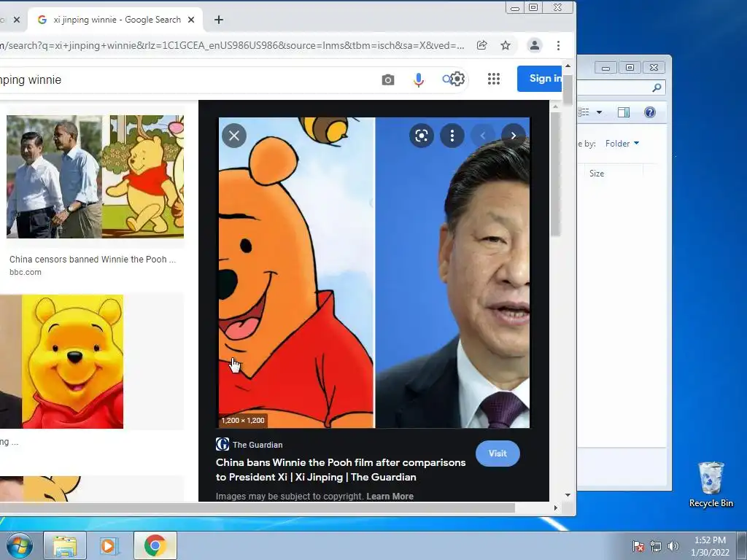Open more options for the preview image
This screenshot has width=747, height=560.
coord(452,136)
